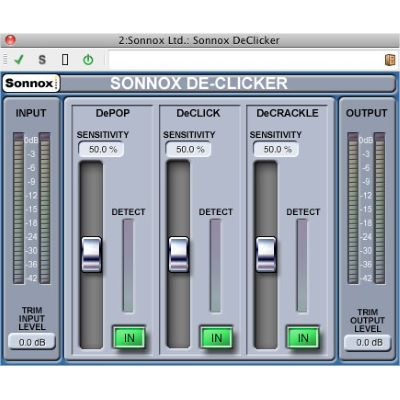Click the green checkmark toolbar icon

pos(19,60)
